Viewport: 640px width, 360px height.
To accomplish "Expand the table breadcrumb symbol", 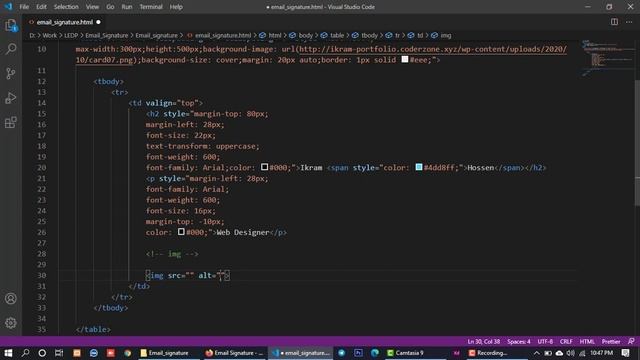I will coord(337,36).
